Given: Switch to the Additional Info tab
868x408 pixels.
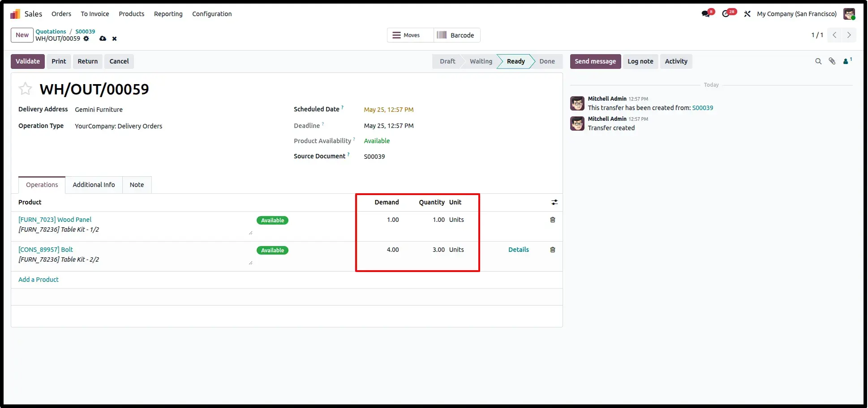Looking at the screenshot, I should [x=94, y=185].
